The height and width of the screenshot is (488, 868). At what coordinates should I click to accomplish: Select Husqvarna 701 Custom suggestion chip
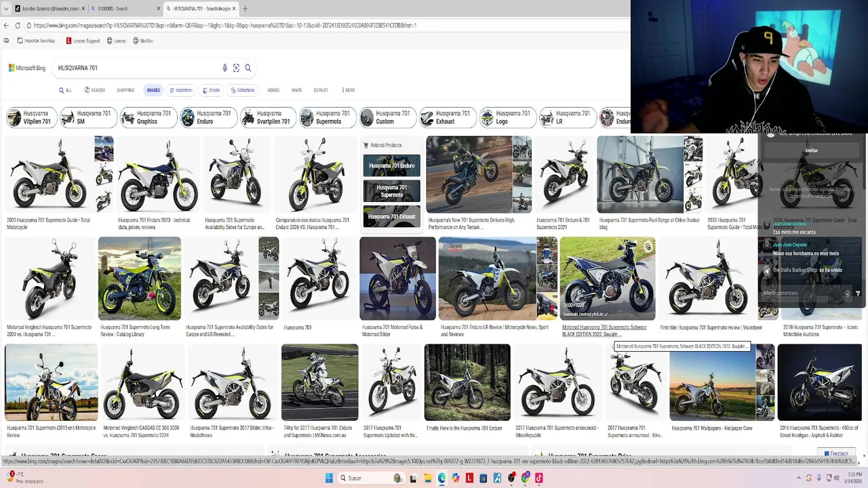[x=387, y=118]
